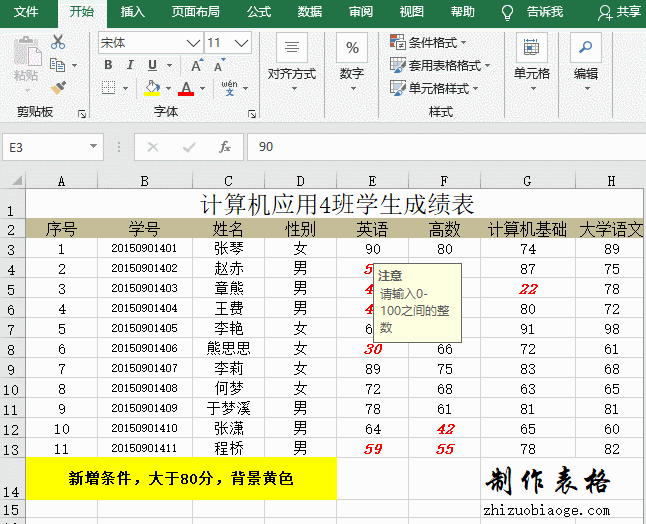
Task: Click the Borders icon
Action: (109, 87)
